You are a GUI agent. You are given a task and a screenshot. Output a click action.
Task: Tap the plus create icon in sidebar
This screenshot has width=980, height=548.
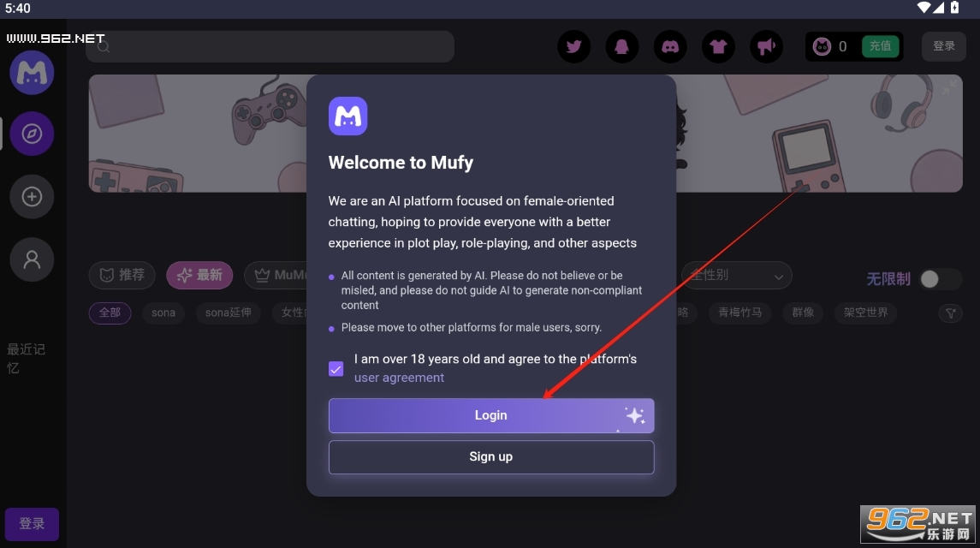coord(32,197)
